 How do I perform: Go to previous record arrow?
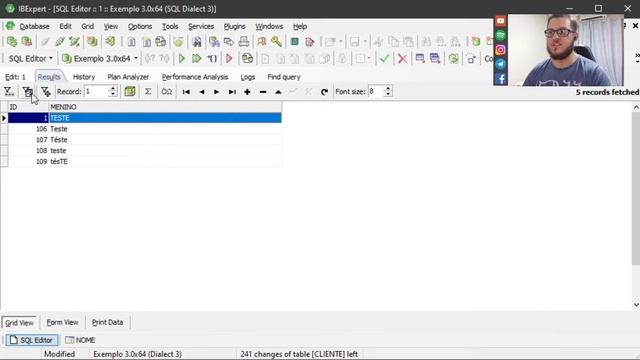tap(202, 92)
